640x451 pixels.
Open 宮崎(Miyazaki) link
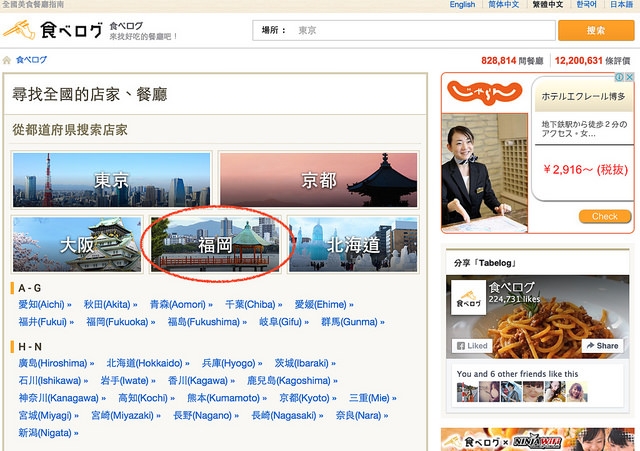click(x=126, y=415)
